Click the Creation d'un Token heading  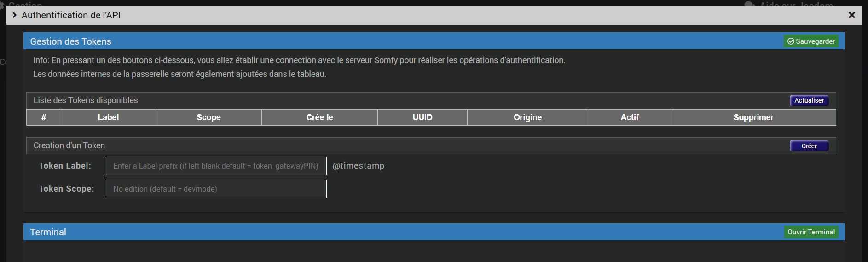pos(69,146)
